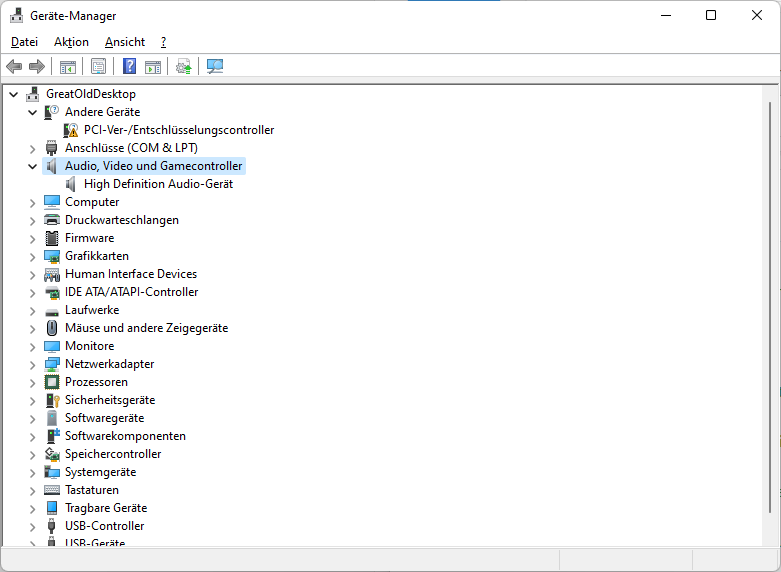Viewport: 781px width, 572px height.
Task: Collapse the Andere Geräte category
Action: coord(32,112)
